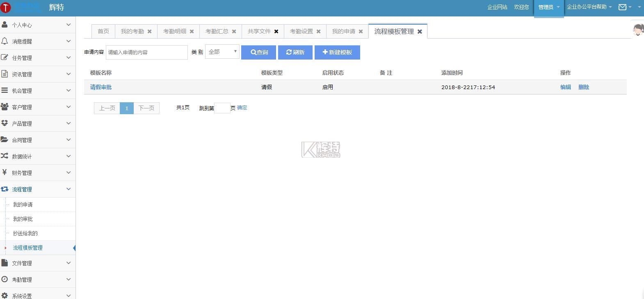
Task: Collapse the 流程管理 sidebar section
Action: [x=38, y=189]
